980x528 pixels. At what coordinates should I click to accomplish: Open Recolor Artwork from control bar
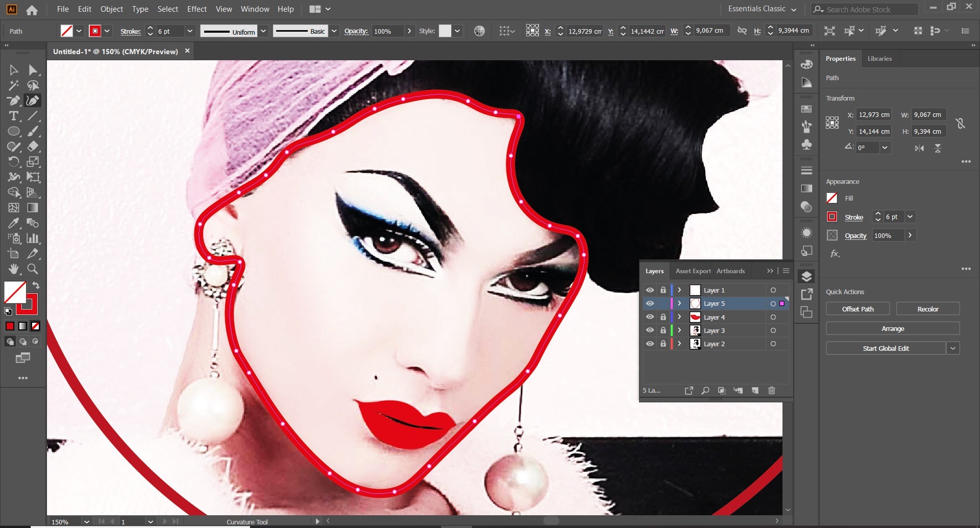pos(479,31)
